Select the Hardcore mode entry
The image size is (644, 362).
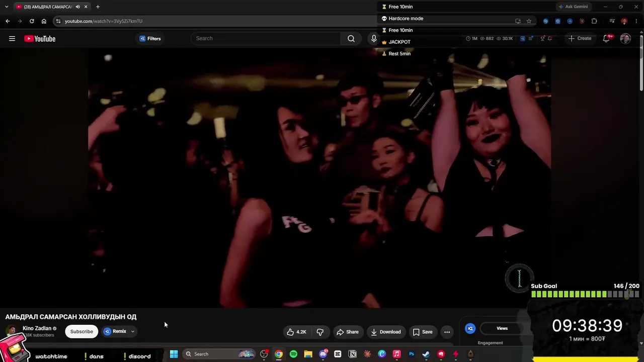click(x=402, y=19)
